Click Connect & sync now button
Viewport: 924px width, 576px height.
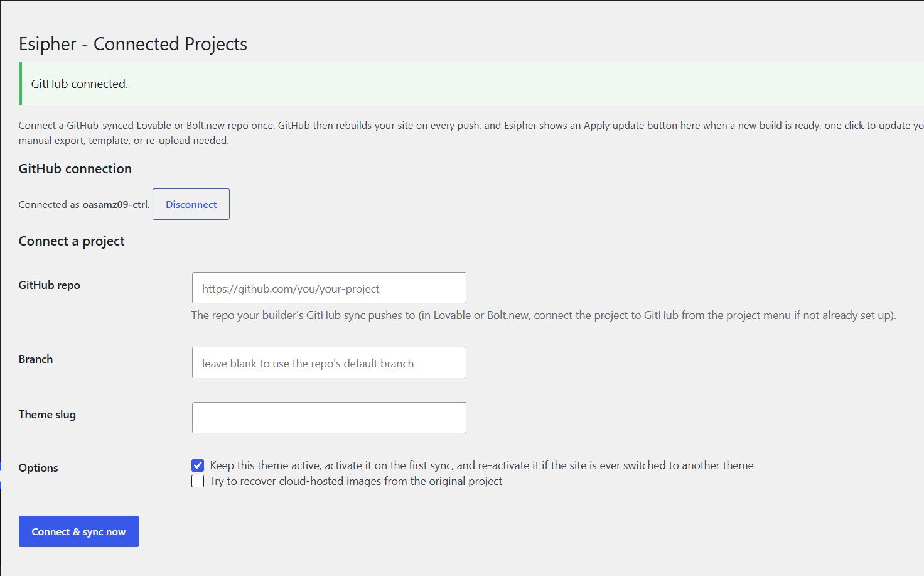[78, 531]
